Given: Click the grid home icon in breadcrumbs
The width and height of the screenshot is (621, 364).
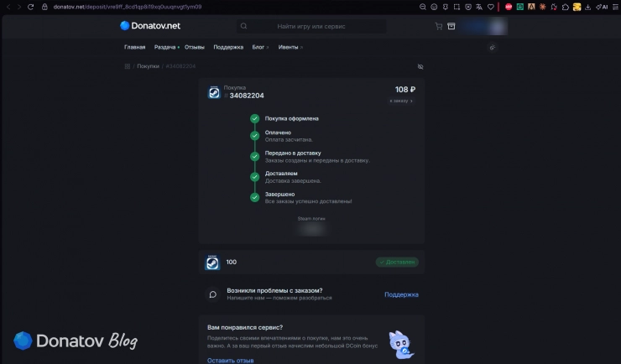Looking at the screenshot, I should [x=127, y=66].
